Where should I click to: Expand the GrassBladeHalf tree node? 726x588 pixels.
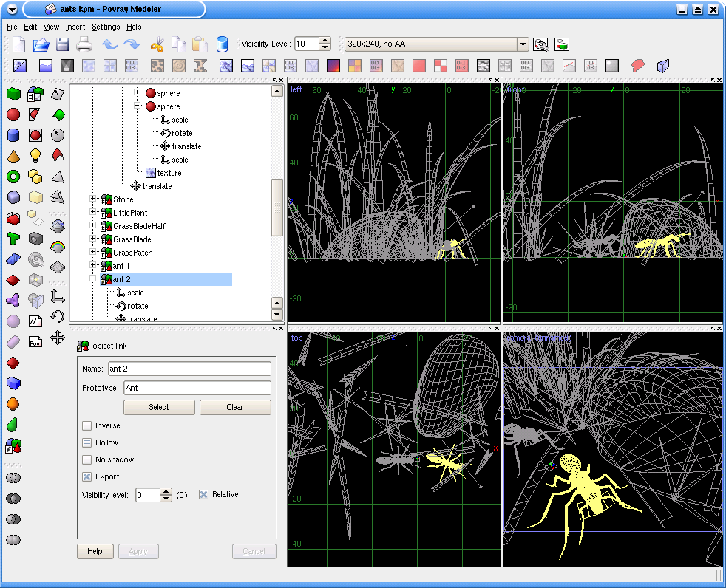point(92,225)
